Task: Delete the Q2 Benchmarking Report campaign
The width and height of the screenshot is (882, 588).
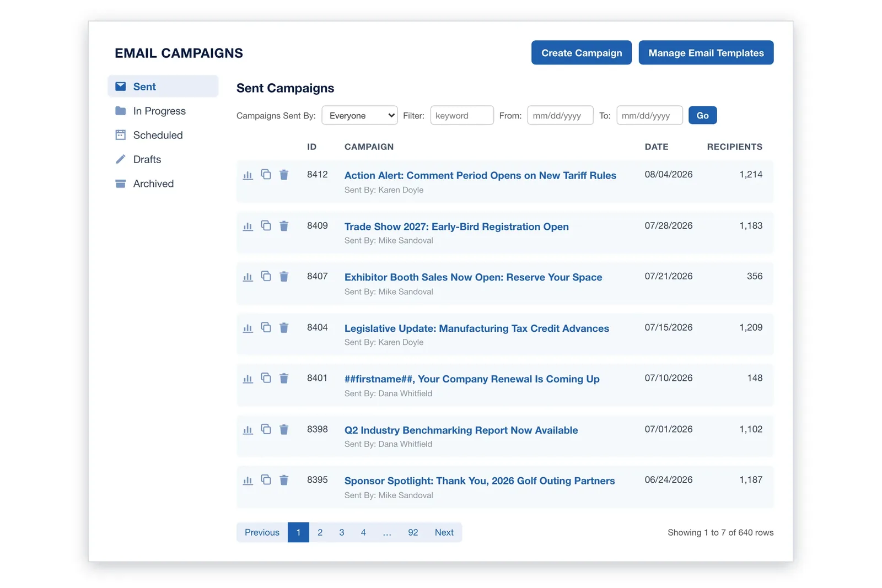Action: pos(284,429)
